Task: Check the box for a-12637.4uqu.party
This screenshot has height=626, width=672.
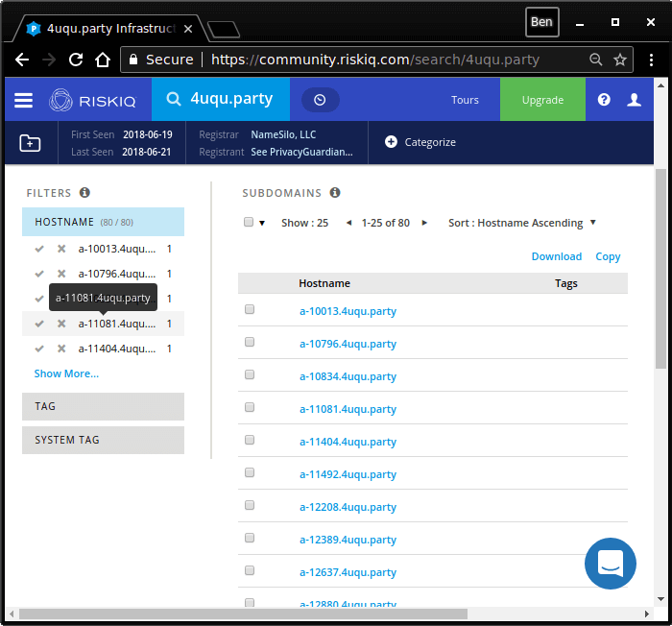Action: coord(250,570)
